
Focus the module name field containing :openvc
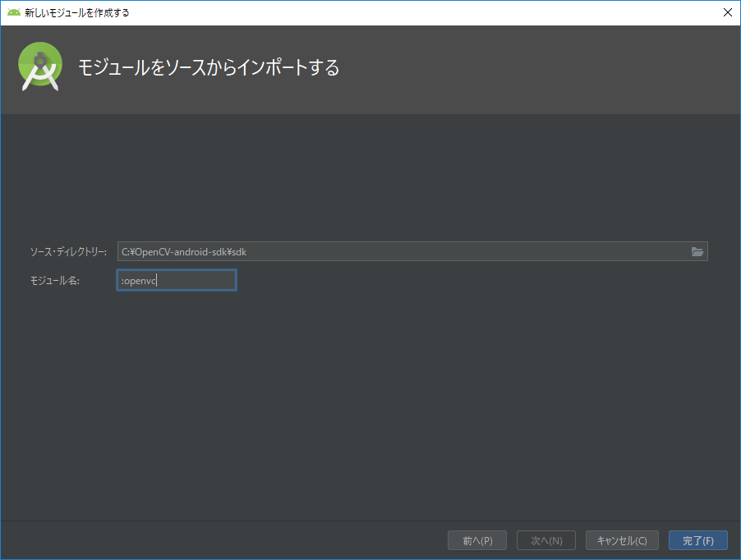click(177, 281)
